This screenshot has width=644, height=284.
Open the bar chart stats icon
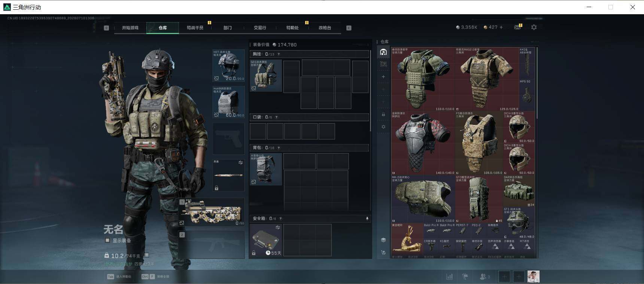[x=449, y=277]
